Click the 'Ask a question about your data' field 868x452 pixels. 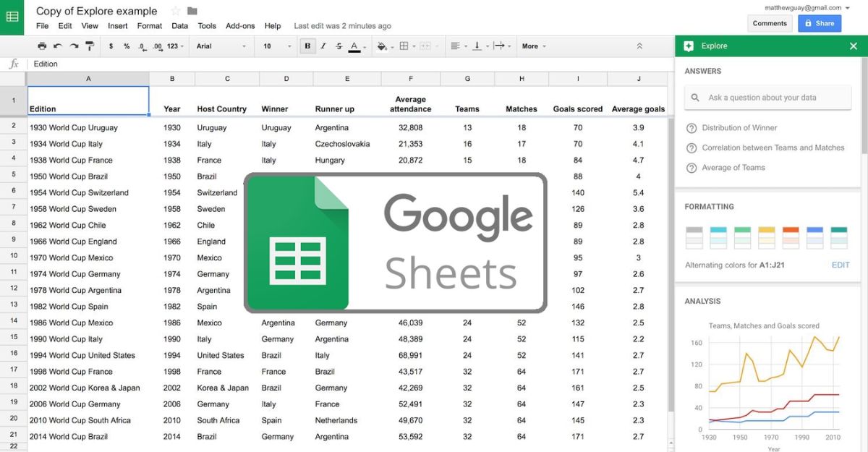pyautogui.click(x=768, y=98)
